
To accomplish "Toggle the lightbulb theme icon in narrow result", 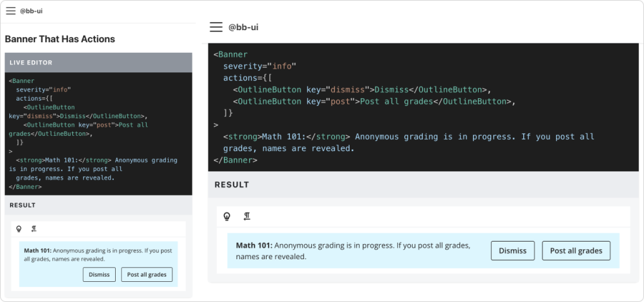I will [18, 229].
